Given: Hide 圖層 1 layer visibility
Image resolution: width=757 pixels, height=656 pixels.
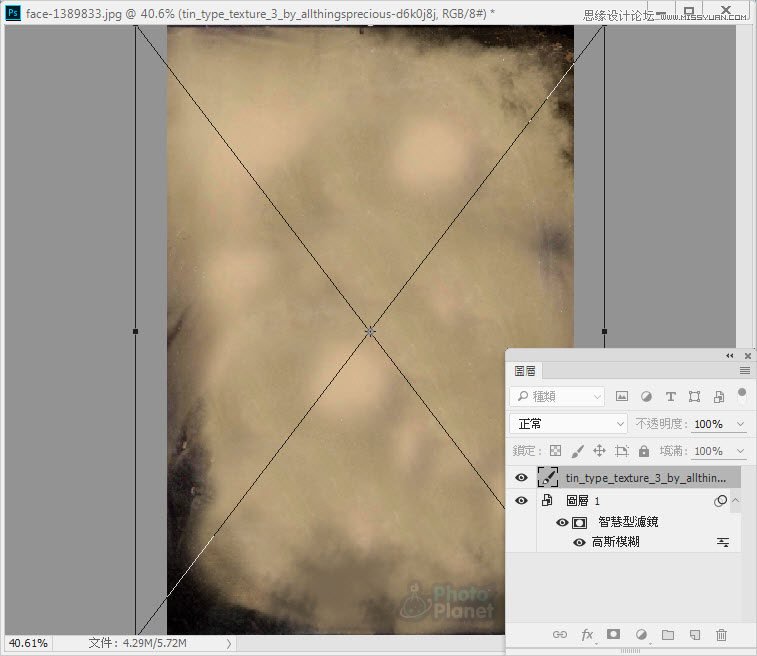Looking at the screenshot, I should (521, 501).
